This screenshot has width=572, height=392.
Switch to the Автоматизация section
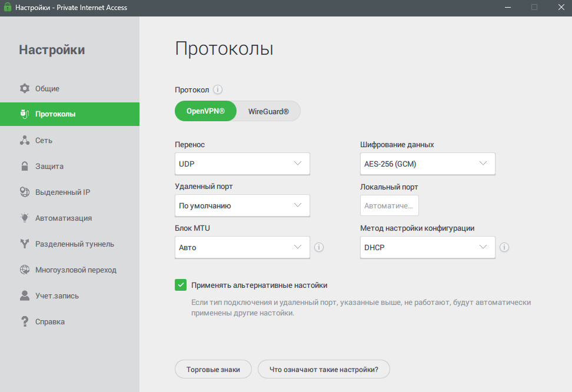click(69, 218)
